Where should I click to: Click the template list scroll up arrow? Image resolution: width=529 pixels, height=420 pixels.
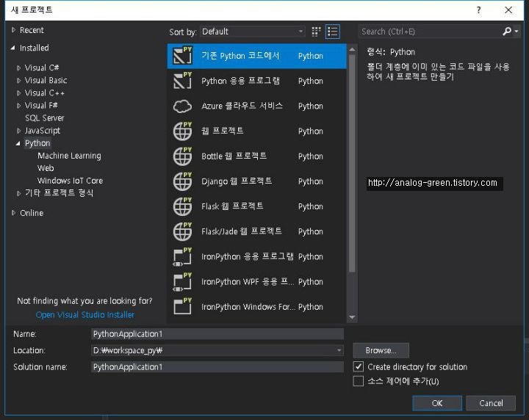352,49
